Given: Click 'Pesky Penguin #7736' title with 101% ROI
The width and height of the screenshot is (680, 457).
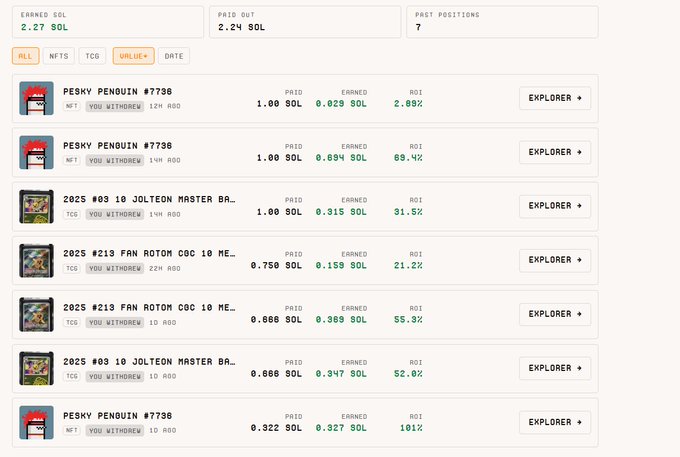Looking at the screenshot, I should pyautogui.click(x=118, y=416).
